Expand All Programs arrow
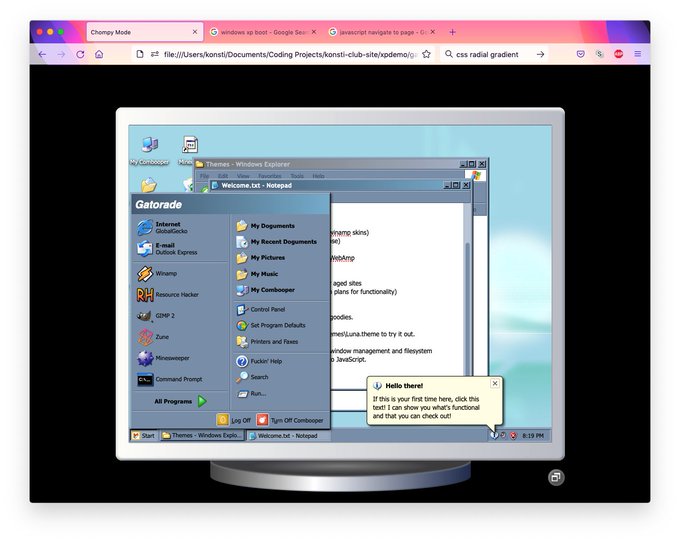Screen dimensions: 680x542 pyautogui.click(x=202, y=401)
